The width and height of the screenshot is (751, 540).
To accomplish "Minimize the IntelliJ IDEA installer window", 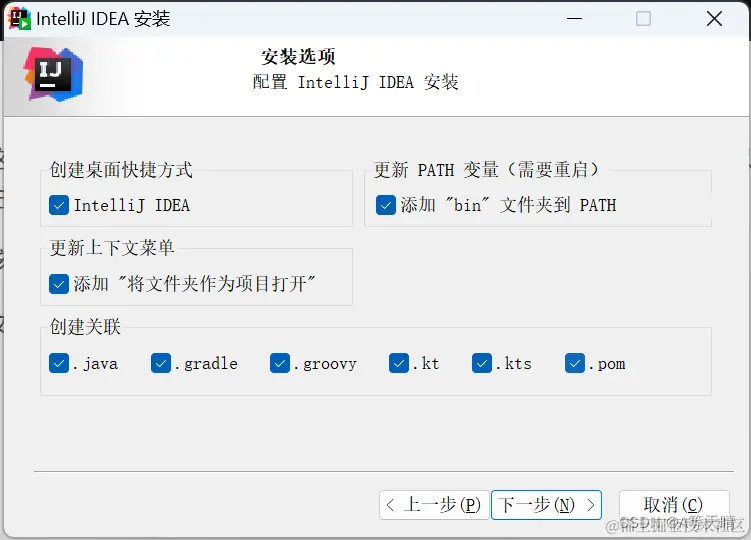I will 574,19.
